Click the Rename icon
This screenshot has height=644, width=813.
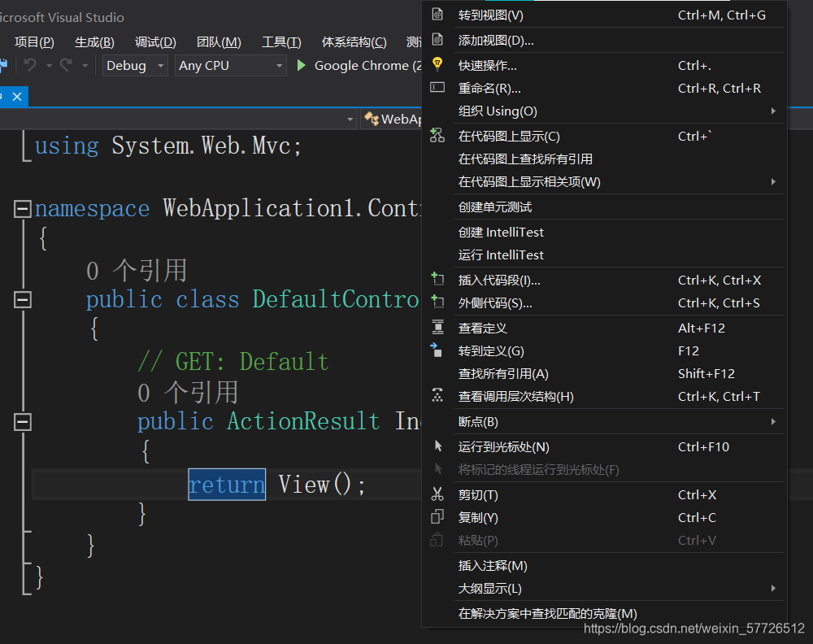[x=437, y=87]
